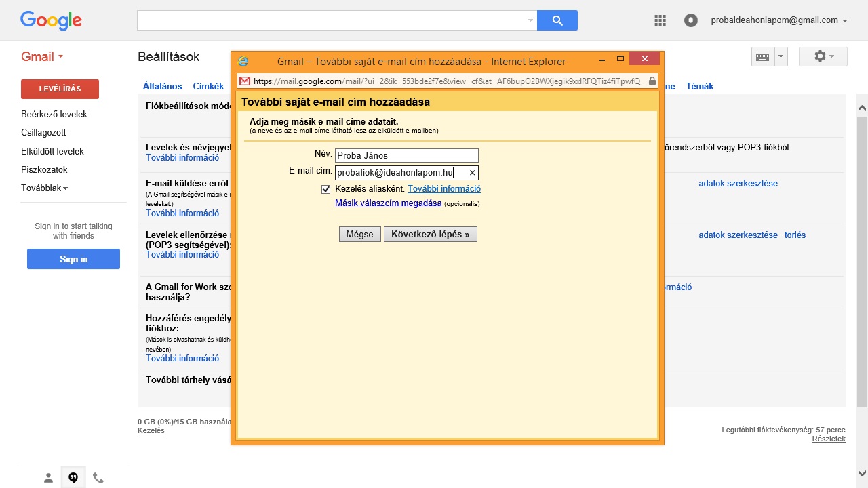Open Beérkező levelek folder
868x488 pixels.
point(54,114)
